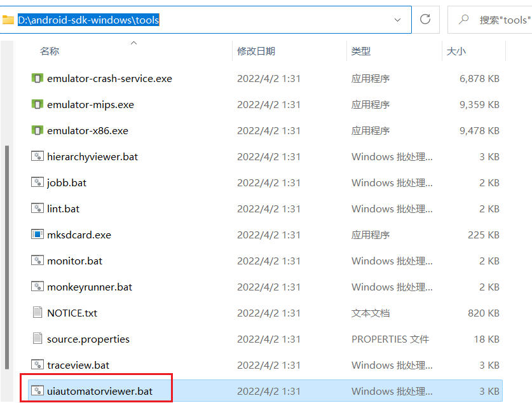Select file name source.properties
This screenshot has height=403, width=532.
click(88, 339)
